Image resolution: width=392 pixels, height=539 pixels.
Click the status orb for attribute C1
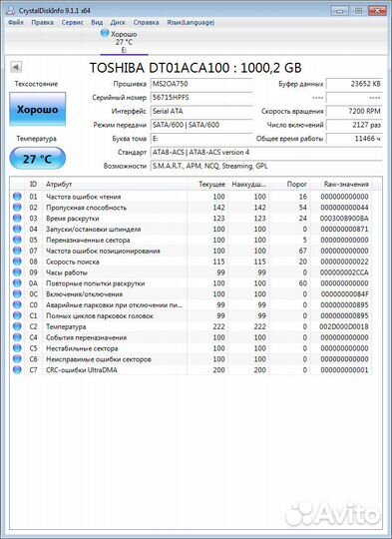17,315
